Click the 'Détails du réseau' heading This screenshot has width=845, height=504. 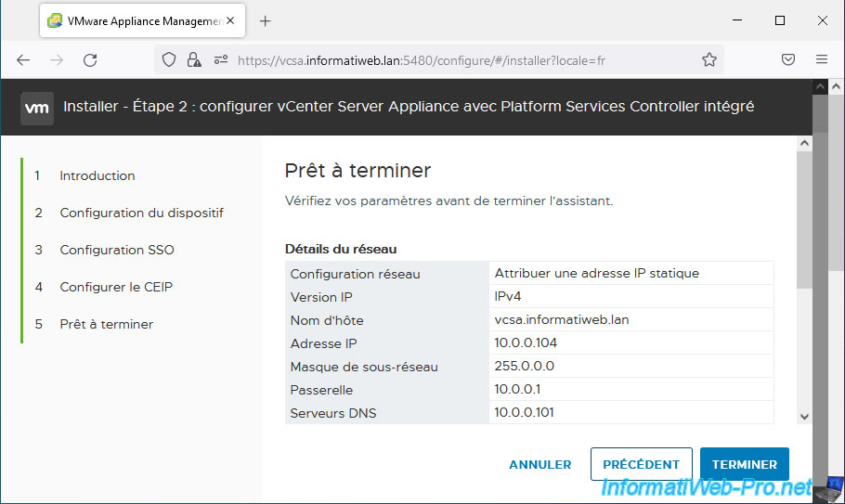(x=341, y=250)
